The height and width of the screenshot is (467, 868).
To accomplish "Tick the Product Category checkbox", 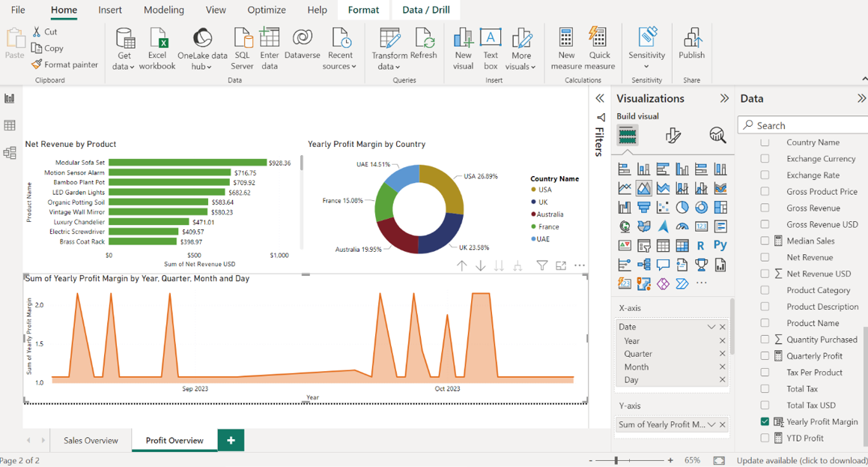I will point(765,290).
